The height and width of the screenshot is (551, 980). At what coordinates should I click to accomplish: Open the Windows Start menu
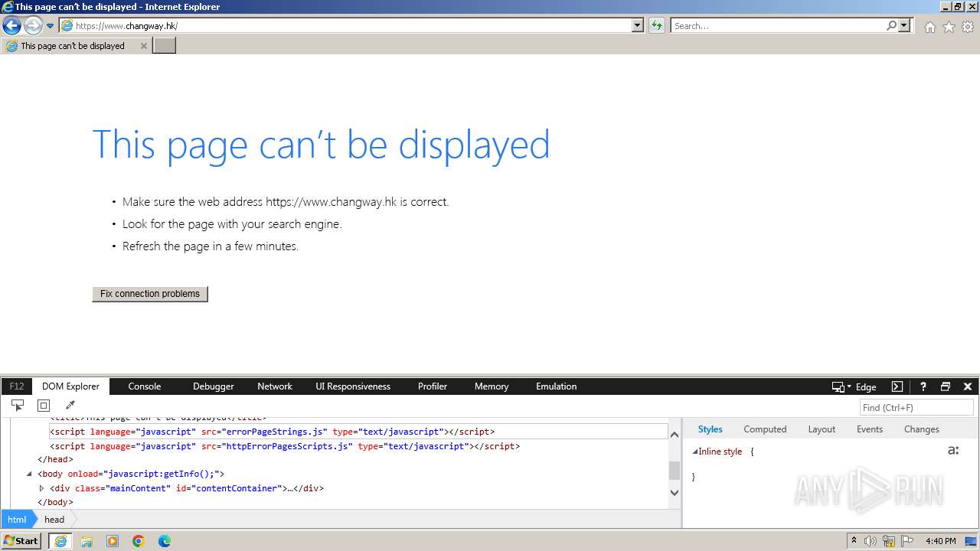(21, 541)
